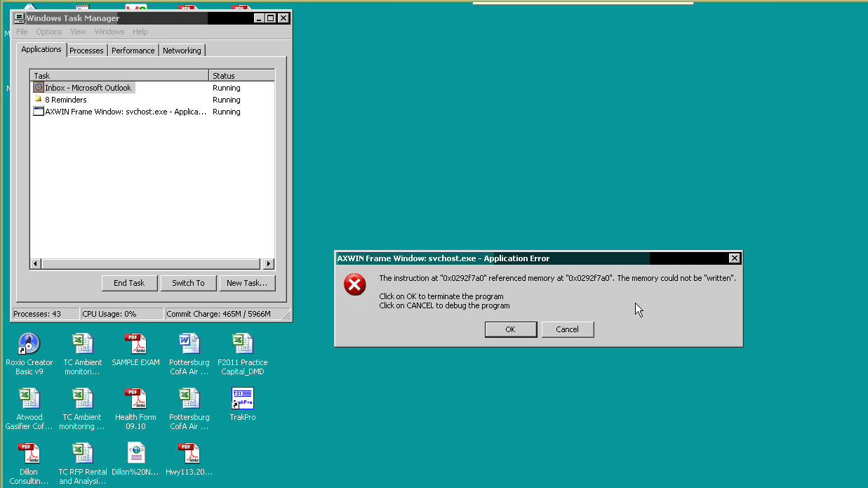Screen dimensions: 868x488
Task: Open the Networking tab
Action: pos(182,50)
